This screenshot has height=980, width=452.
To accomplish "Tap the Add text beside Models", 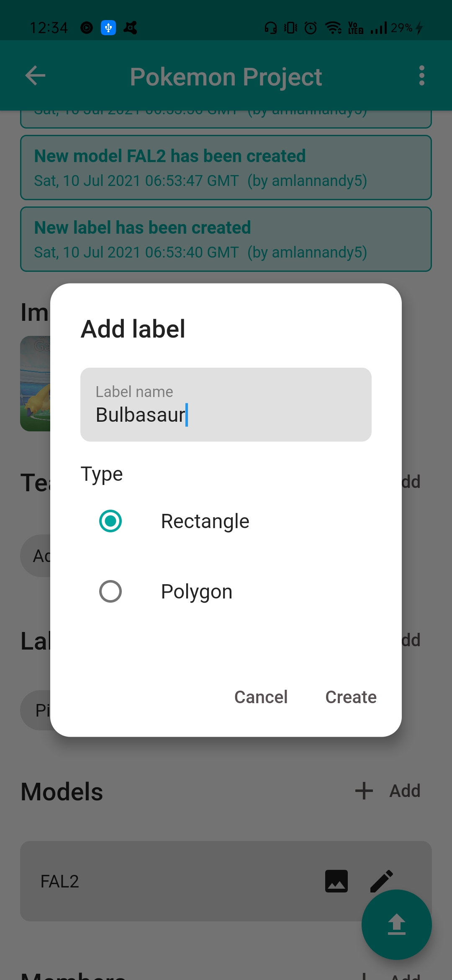I will click(405, 791).
